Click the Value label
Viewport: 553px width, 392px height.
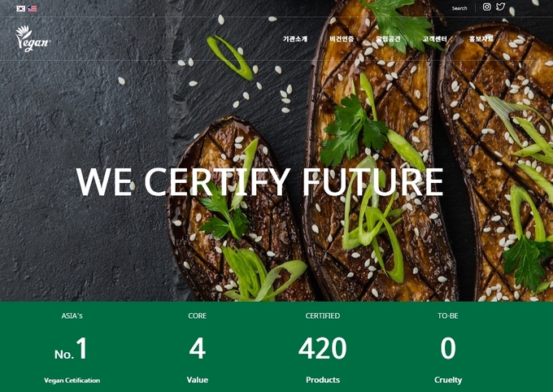(198, 380)
